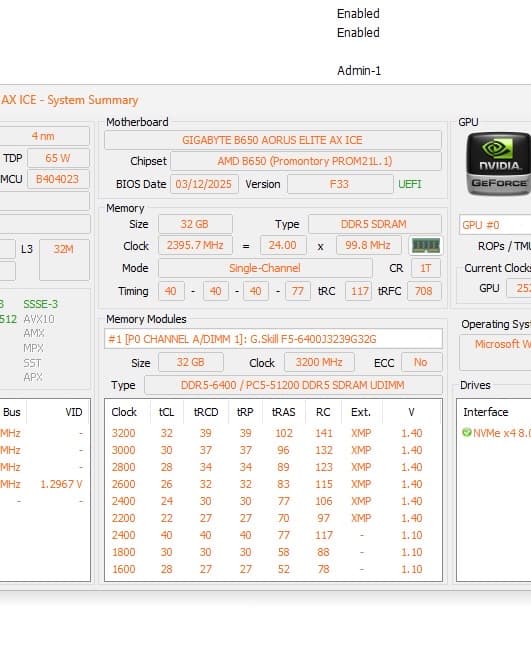Click RC value 106 in the XMP 2400 row
Screen dimensions: 531x663
click(324, 501)
